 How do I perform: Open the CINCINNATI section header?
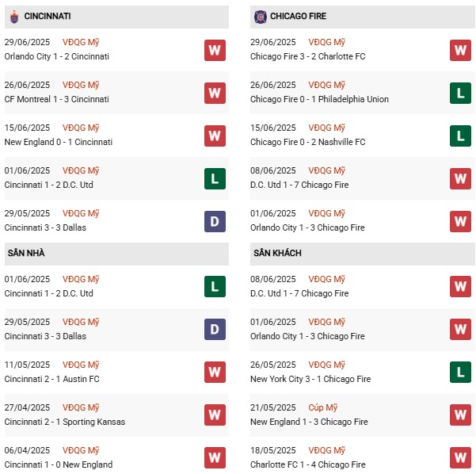[48, 16]
